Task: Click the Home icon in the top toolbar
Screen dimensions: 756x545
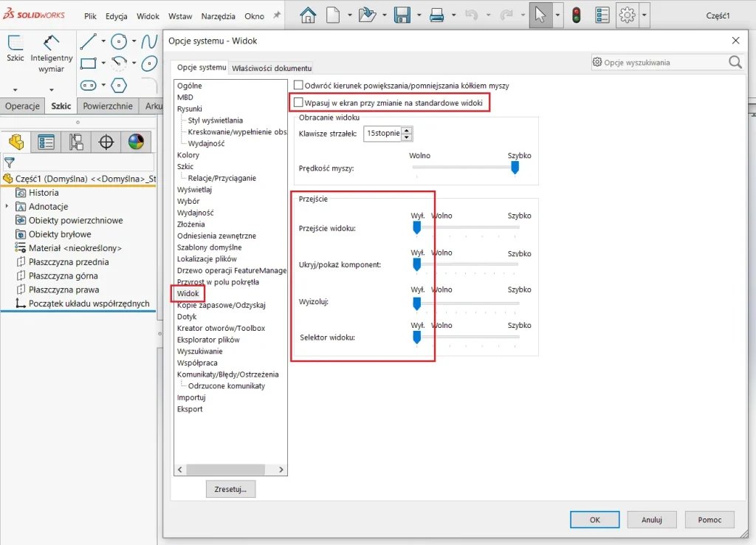Action: tap(308, 16)
